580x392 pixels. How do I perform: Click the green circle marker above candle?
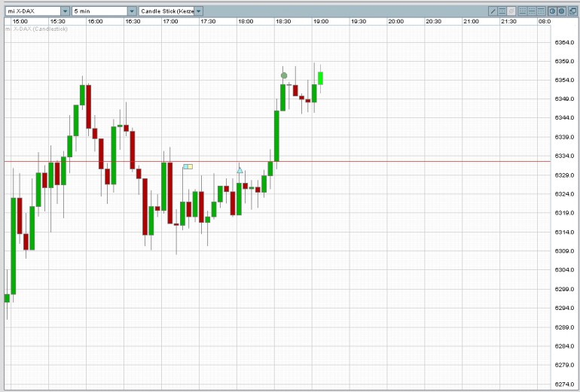coord(284,76)
